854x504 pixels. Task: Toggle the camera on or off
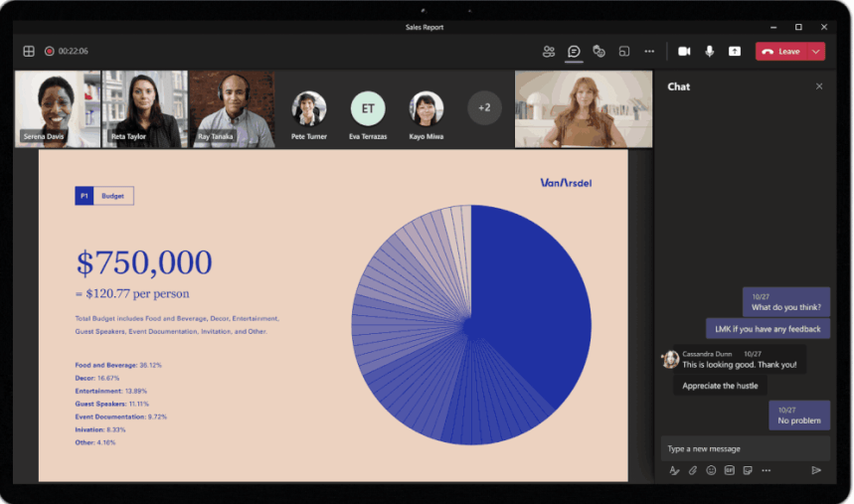(x=684, y=51)
